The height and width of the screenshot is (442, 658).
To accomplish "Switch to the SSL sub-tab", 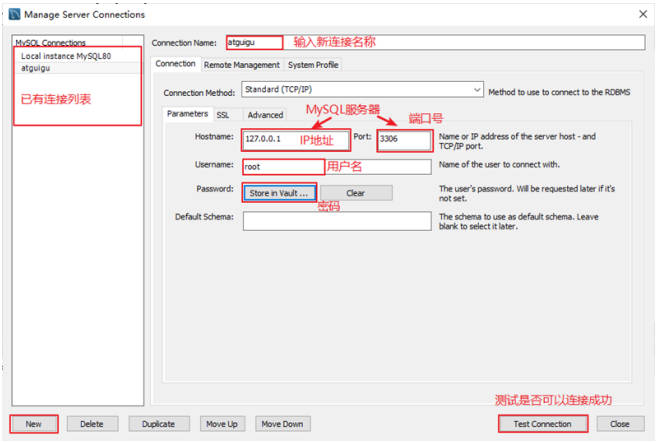I will click(223, 115).
